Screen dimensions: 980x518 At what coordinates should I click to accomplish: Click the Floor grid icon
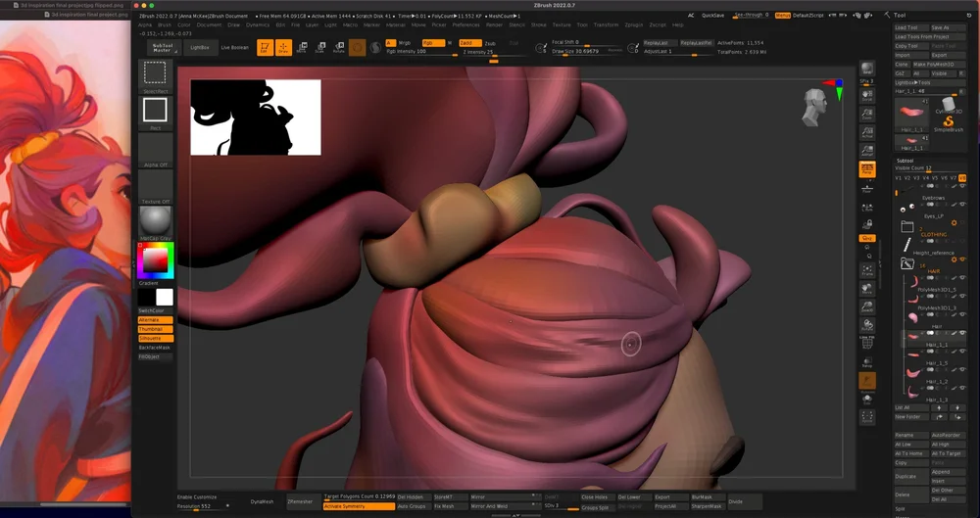click(x=867, y=187)
